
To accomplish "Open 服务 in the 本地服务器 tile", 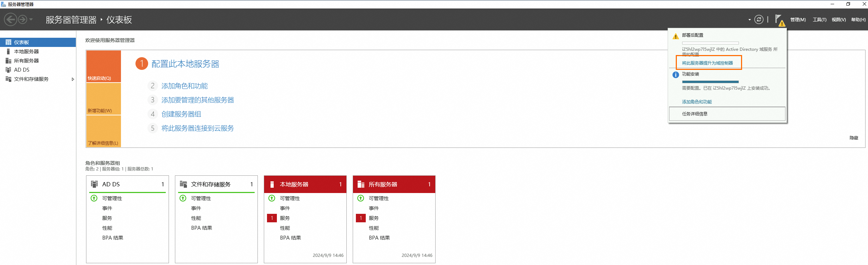I will (285, 218).
